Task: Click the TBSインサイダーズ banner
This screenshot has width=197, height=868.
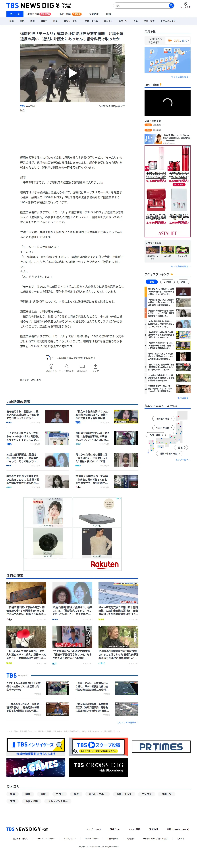Action: [x=36, y=747]
